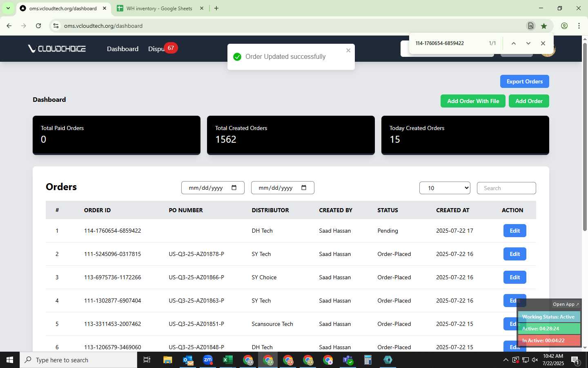Click the browser forward arrow

coord(24,26)
